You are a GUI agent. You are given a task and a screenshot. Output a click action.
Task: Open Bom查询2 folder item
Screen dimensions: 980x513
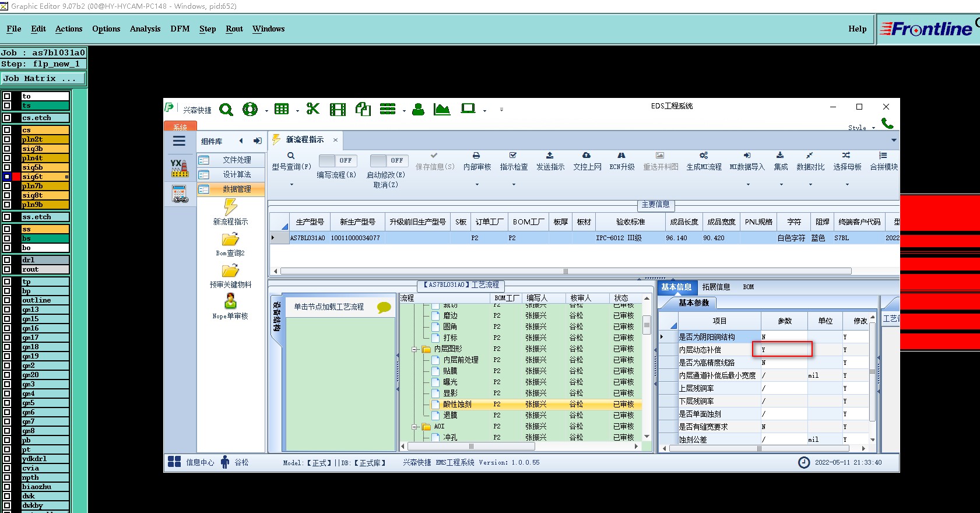pyautogui.click(x=230, y=245)
